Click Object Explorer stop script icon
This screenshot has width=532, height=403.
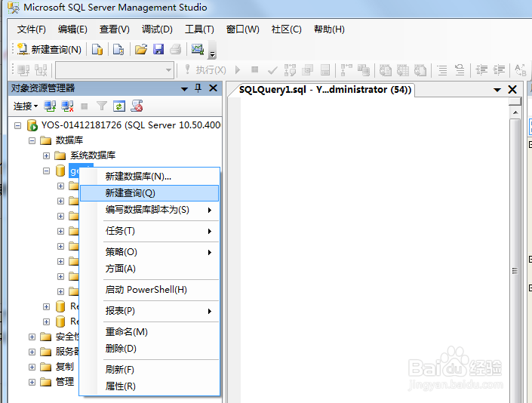[137, 106]
